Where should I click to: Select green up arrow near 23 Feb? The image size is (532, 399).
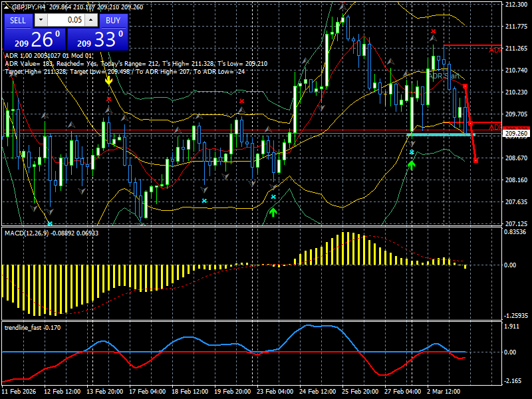(273, 212)
